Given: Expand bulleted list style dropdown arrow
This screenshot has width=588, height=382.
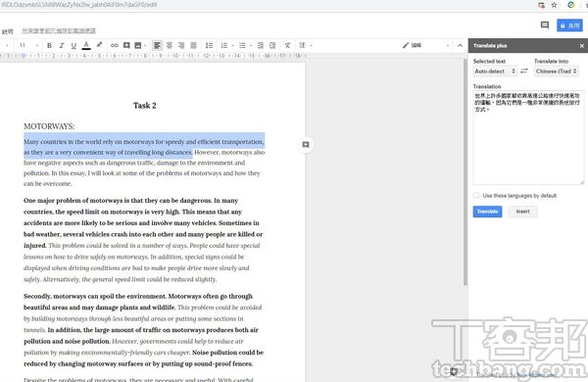Looking at the screenshot, I should [x=251, y=46].
